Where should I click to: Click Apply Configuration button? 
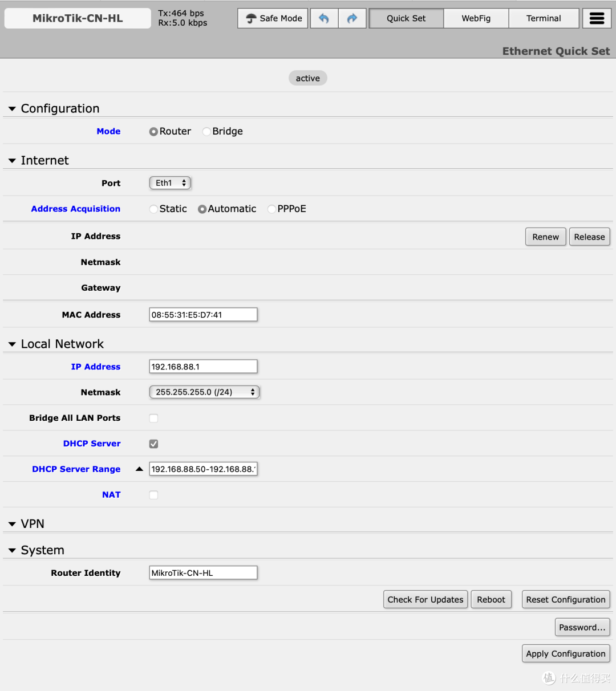[x=566, y=654]
